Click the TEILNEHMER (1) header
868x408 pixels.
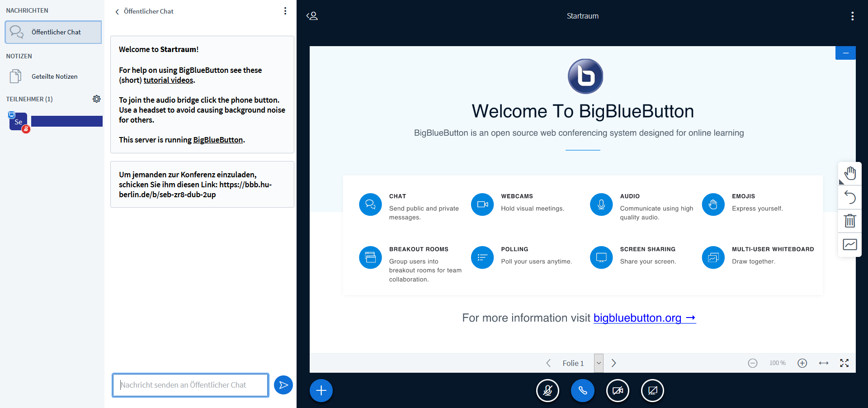click(29, 99)
